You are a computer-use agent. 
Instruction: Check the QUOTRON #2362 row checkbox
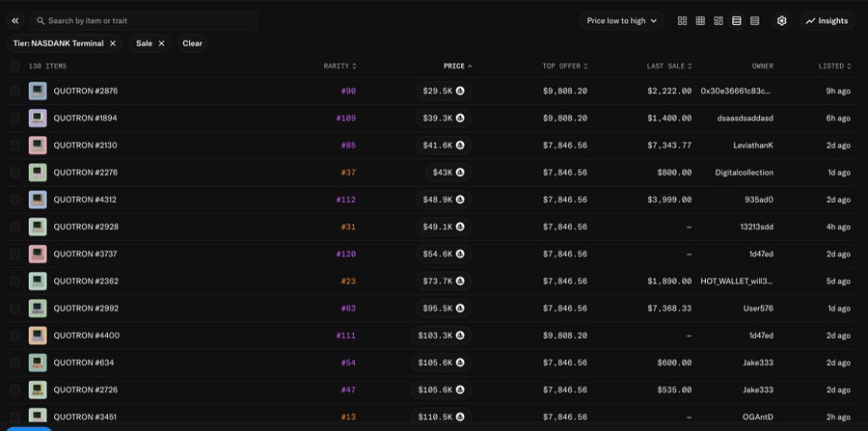point(14,281)
